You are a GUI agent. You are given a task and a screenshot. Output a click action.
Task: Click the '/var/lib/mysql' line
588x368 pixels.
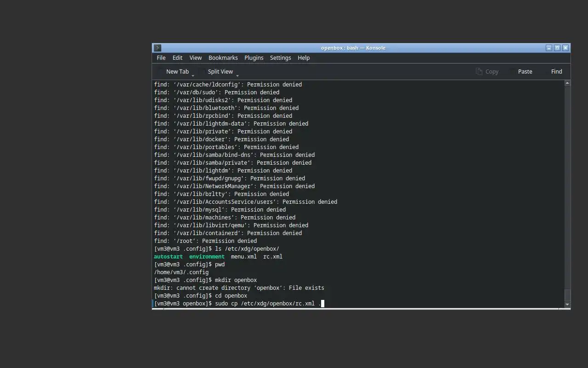[220, 209]
